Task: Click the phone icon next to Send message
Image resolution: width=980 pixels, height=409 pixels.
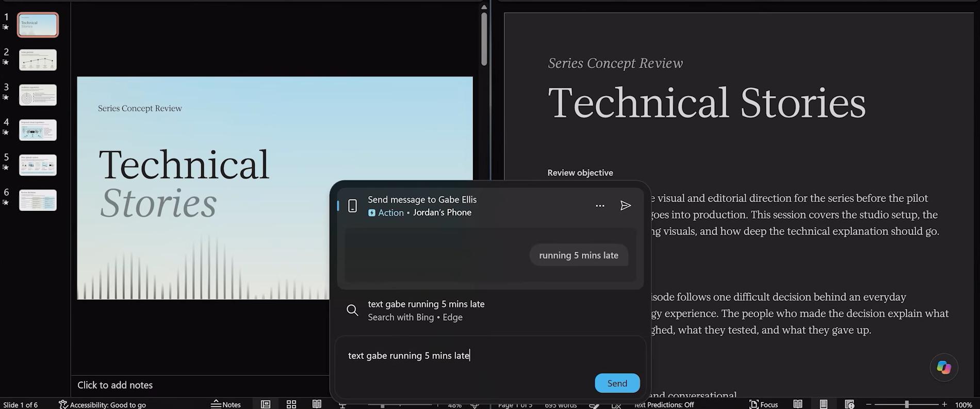Action: (352, 206)
